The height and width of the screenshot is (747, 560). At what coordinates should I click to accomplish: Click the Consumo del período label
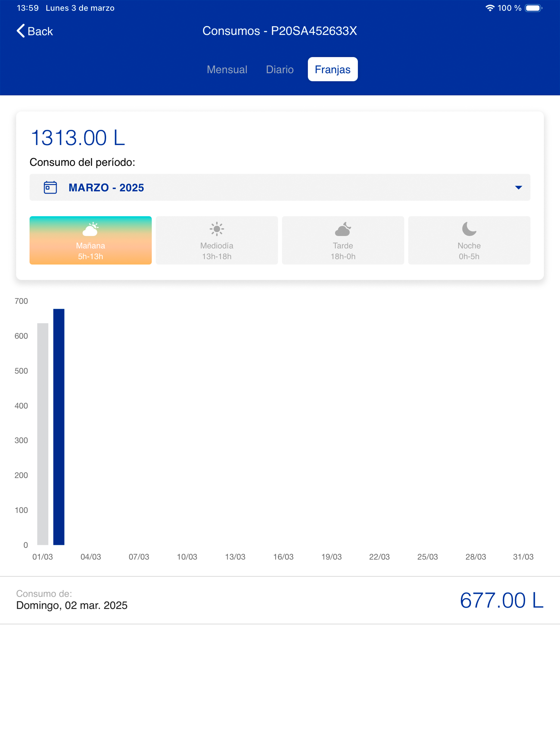82,162
